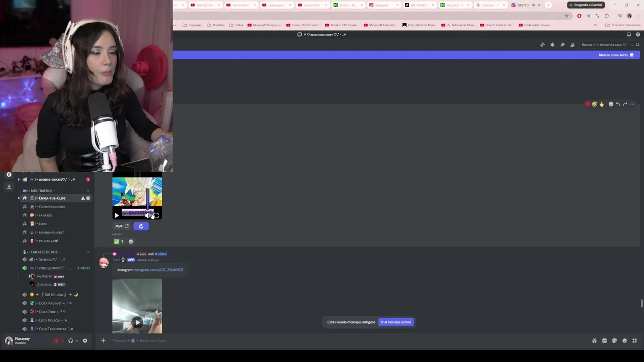644x362 pixels.
Task: Collapse the CANALES DE VOZ category
Action: coord(42,252)
